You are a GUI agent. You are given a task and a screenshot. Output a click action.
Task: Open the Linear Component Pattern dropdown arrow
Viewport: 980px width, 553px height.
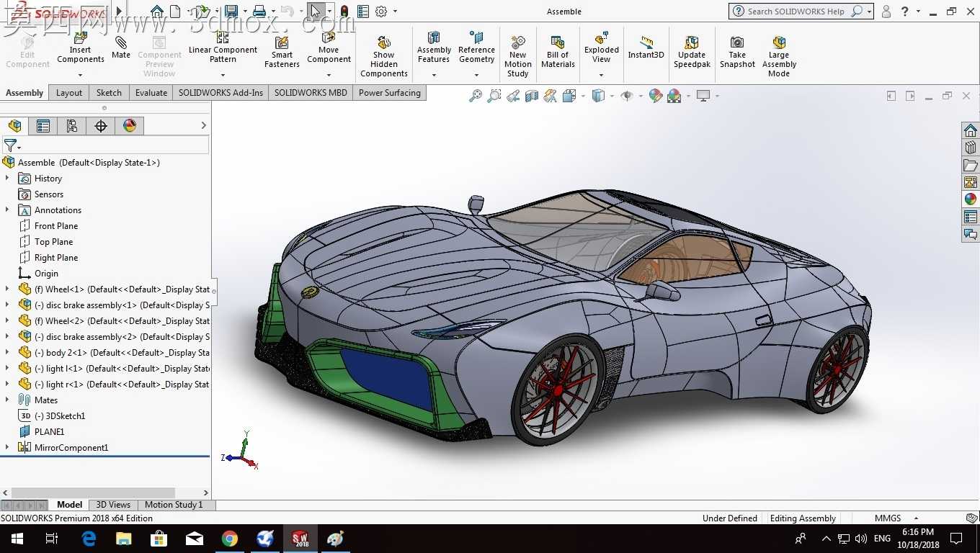point(223,75)
